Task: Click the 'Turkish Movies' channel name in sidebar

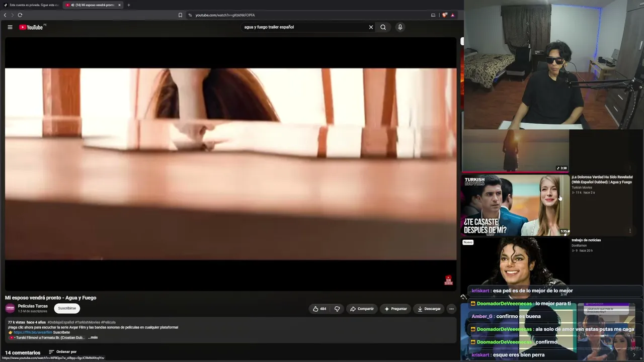Action: click(x=582, y=188)
